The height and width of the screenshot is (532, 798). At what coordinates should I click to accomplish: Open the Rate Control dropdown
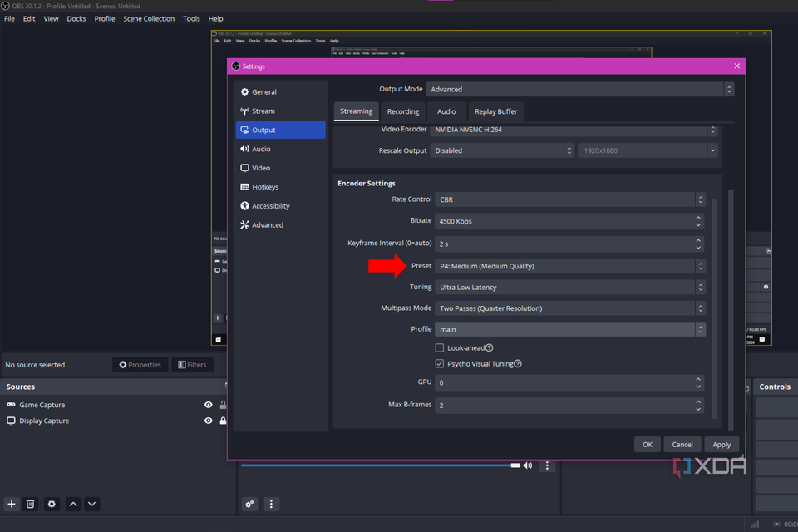point(567,199)
